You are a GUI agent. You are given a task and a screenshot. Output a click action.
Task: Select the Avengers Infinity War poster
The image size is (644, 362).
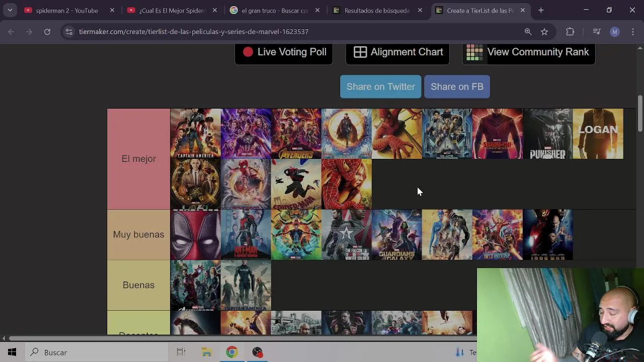(x=296, y=134)
